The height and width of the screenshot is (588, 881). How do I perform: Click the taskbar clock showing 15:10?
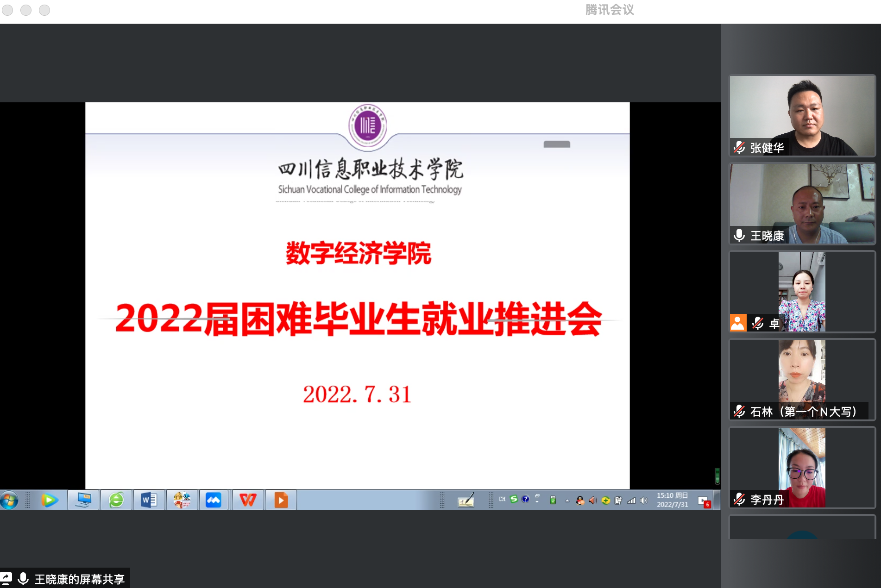tap(672, 500)
